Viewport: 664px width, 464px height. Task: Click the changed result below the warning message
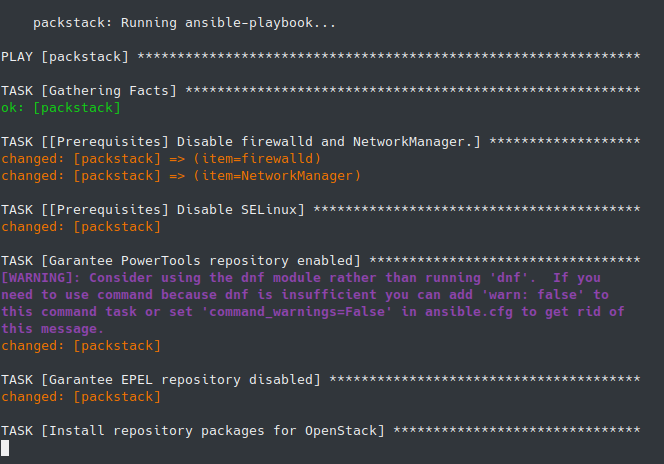(80, 345)
